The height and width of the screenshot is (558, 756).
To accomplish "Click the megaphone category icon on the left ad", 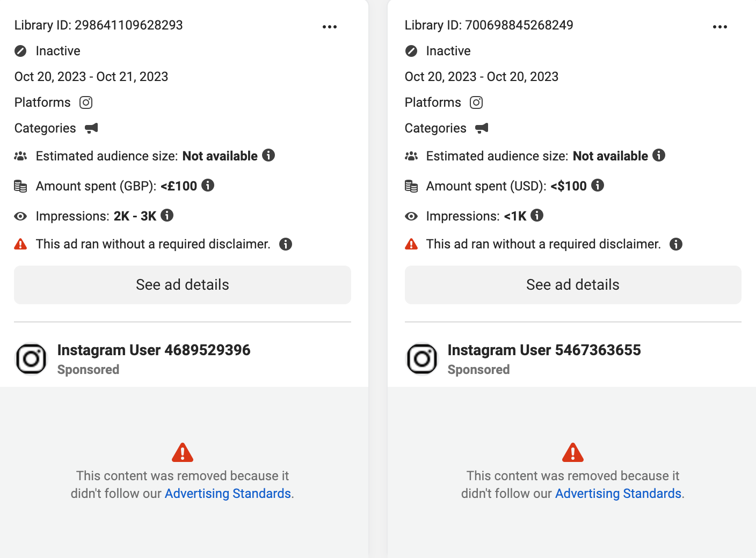I will point(92,128).
